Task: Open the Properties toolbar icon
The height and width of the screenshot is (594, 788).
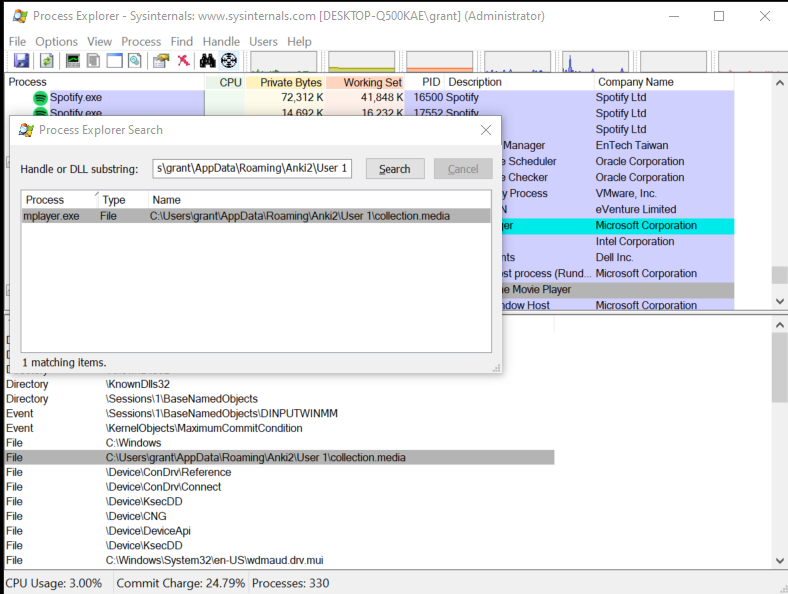Action: tap(161, 61)
